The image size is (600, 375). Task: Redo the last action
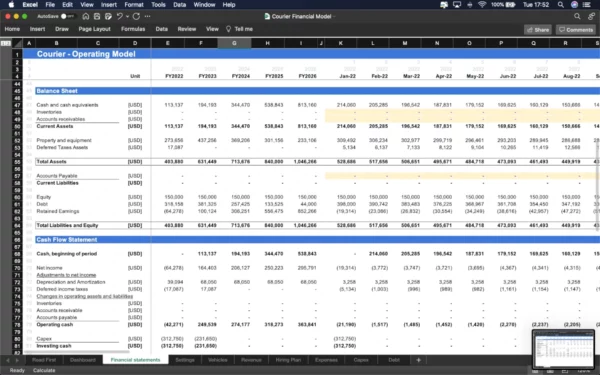point(136,16)
